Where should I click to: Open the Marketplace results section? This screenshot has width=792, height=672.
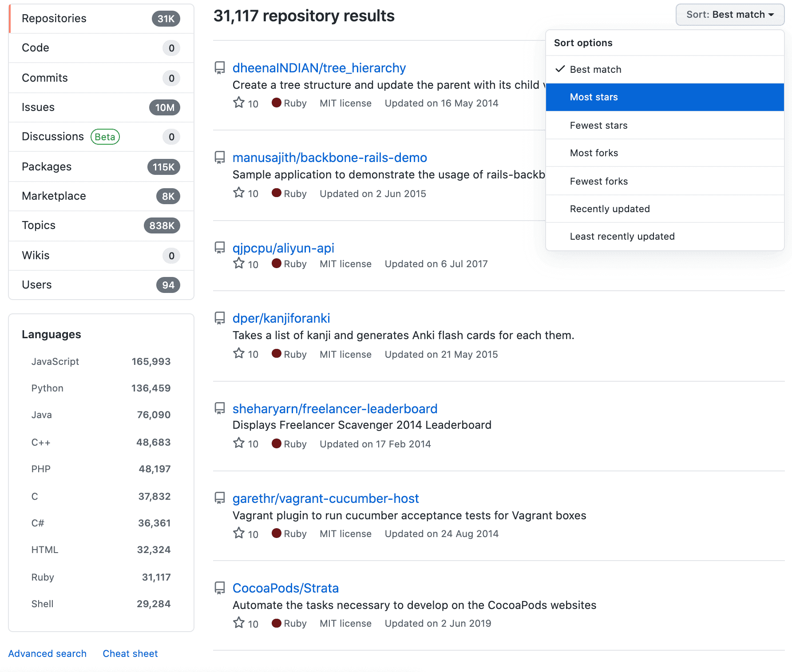coord(53,196)
